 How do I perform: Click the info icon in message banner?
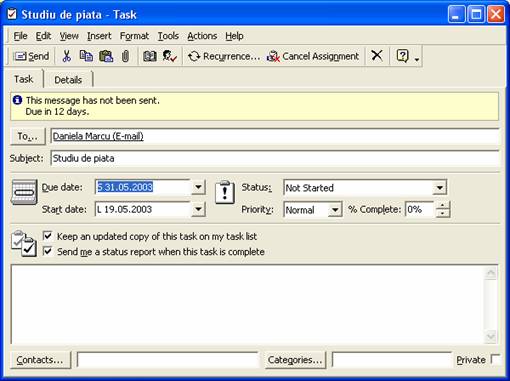coord(17,100)
